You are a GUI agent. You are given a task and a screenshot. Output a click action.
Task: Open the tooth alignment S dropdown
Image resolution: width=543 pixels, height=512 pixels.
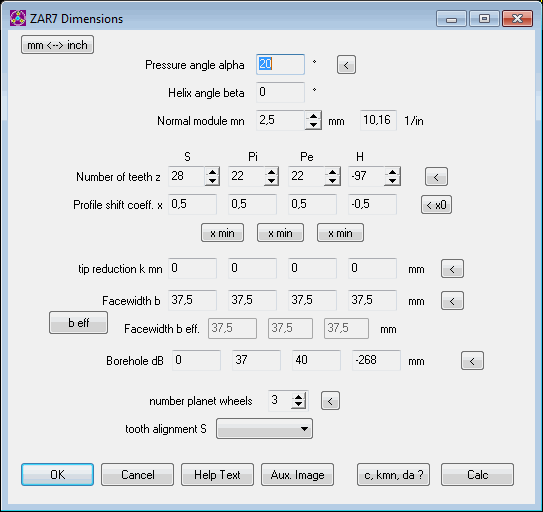pos(264,429)
